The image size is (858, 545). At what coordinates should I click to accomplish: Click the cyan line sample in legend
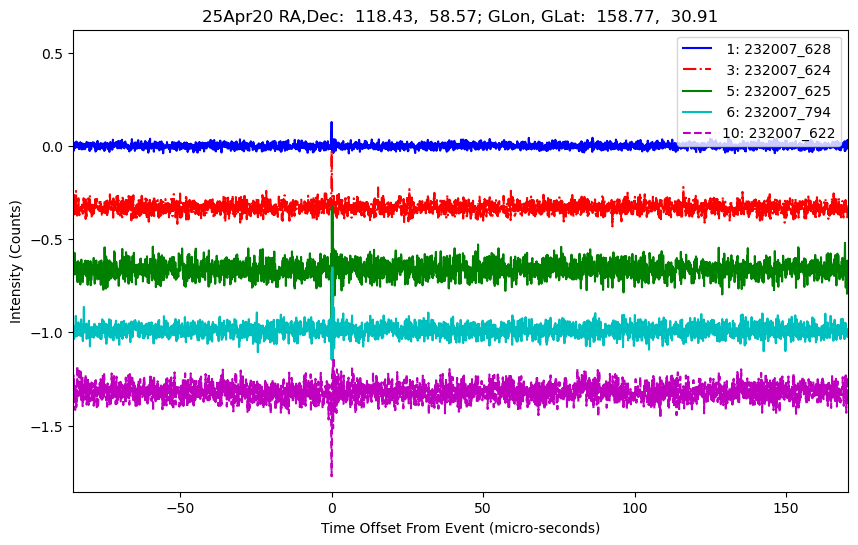(x=697, y=112)
